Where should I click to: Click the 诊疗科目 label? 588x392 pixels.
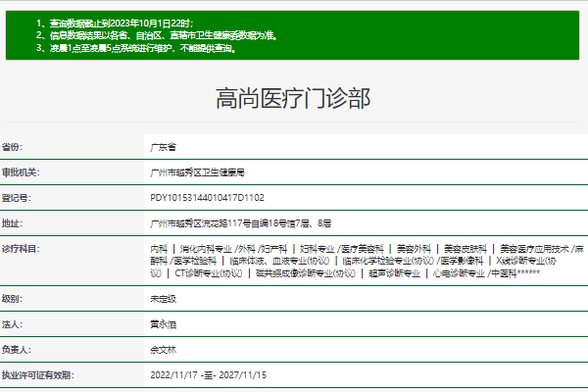[21, 249]
